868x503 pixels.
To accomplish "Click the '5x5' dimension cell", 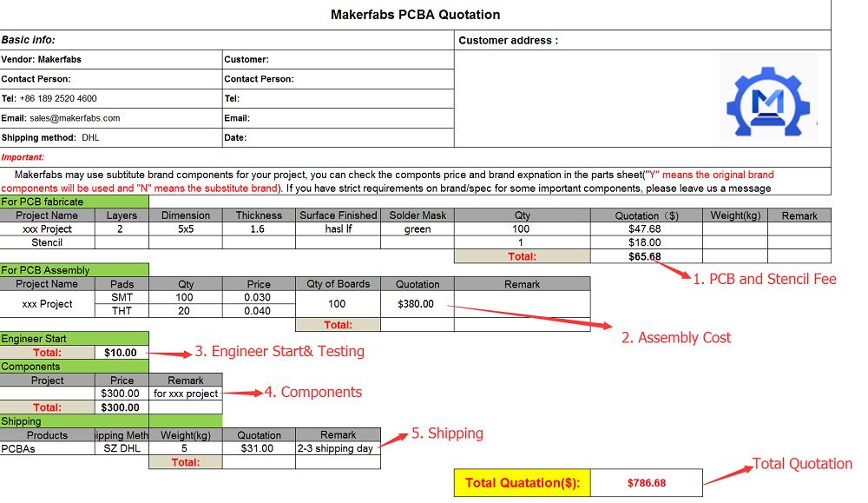I will tap(186, 228).
